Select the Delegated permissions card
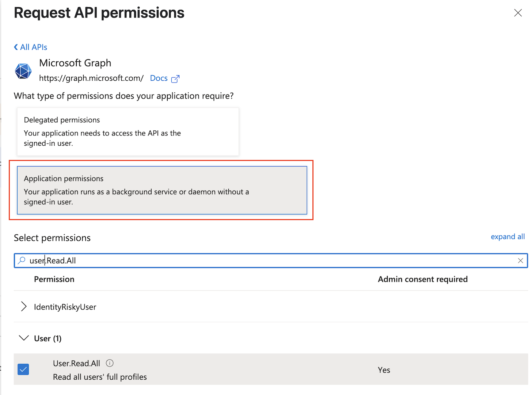532x395 pixels. pyautogui.click(x=128, y=131)
